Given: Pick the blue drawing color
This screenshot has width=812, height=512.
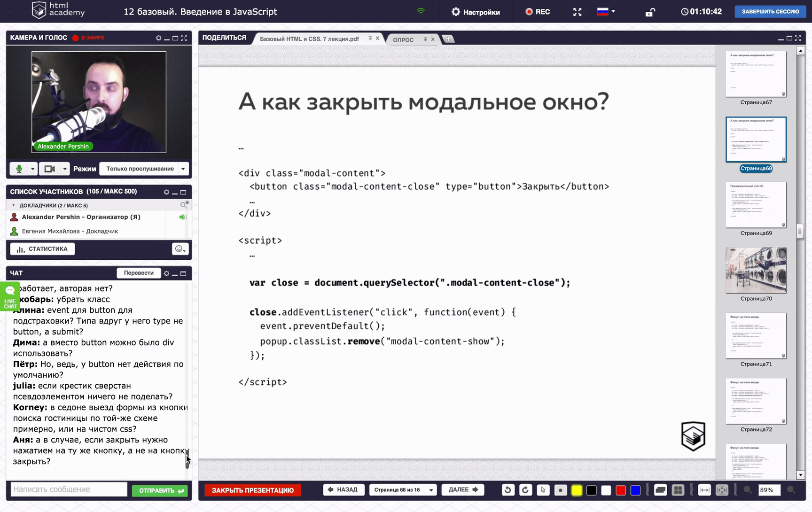Looking at the screenshot, I should click(x=635, y=490).
